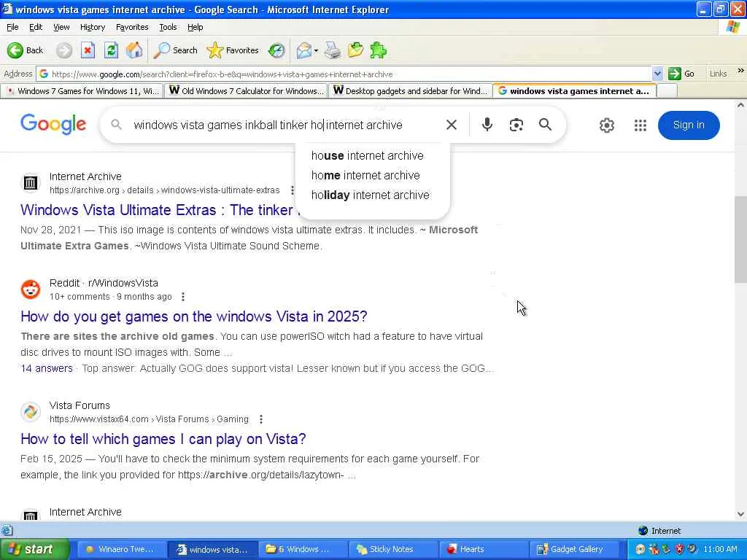747x560 pixels.
Task: Submit search with blue magnifier icon
Action: tap(546, 125)
